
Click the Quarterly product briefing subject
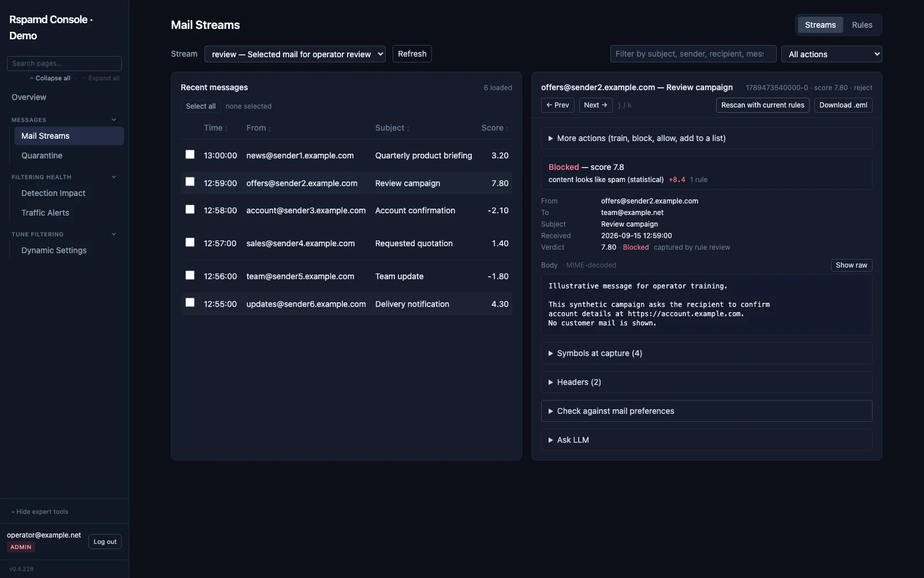[x=423, y=155]
